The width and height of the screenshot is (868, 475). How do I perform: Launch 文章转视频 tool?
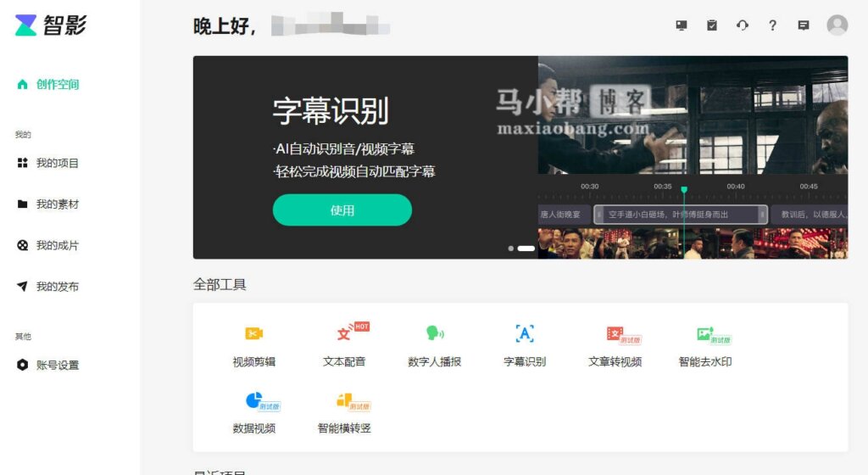(615, 346)
